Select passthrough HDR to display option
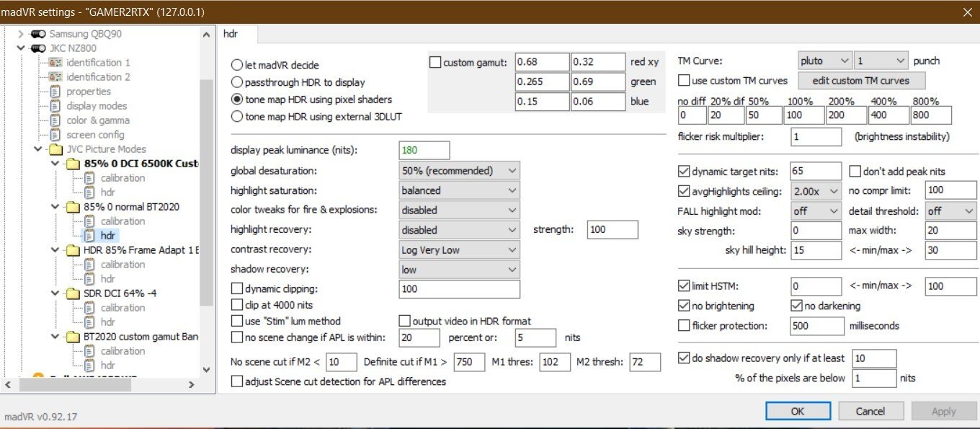The image size is (980, 429). 237,82
